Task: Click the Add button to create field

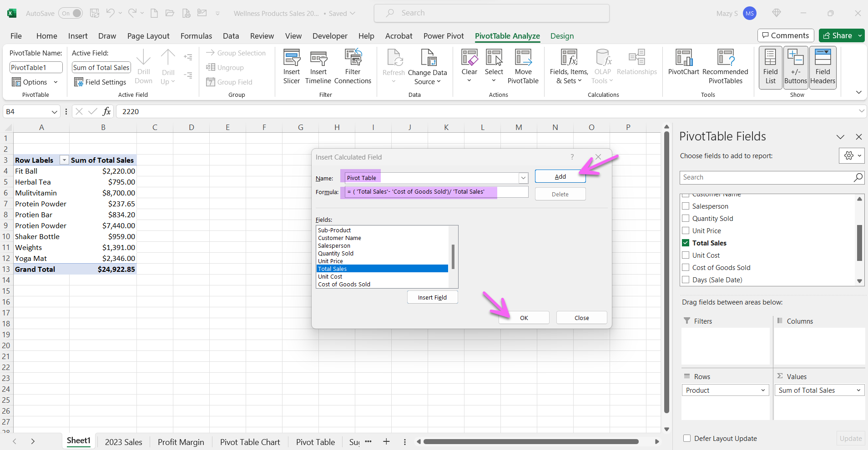Action: (560, 176)
